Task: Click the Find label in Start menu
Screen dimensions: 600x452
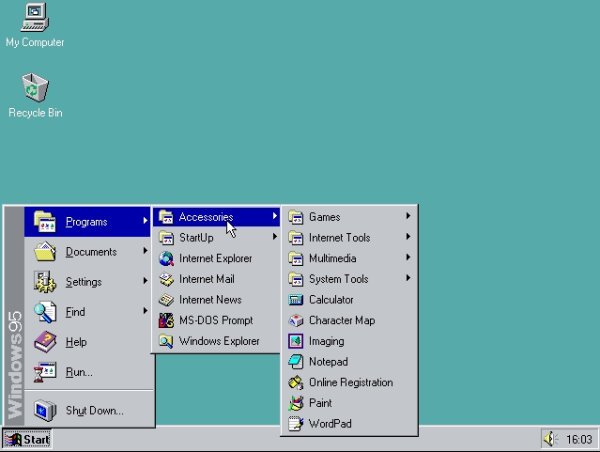Action: coord(75,312)
